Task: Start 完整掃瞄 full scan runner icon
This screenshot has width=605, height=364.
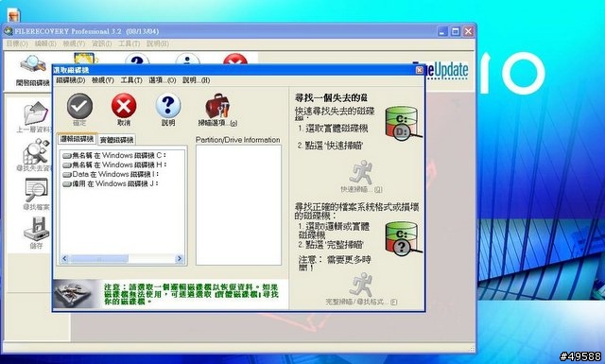Action: 360,285
